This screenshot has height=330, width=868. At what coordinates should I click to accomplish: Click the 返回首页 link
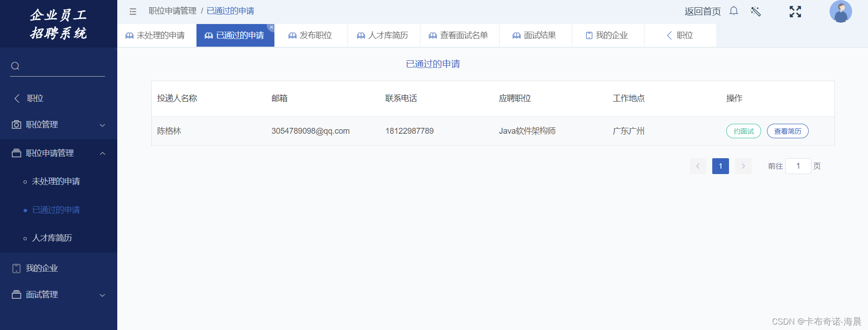[x=702, y=11]
